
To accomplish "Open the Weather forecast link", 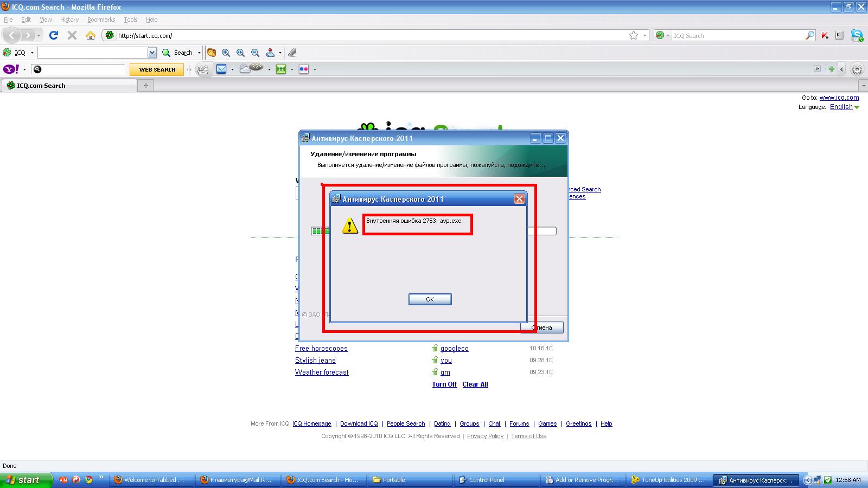I will (x=322, y=373).
